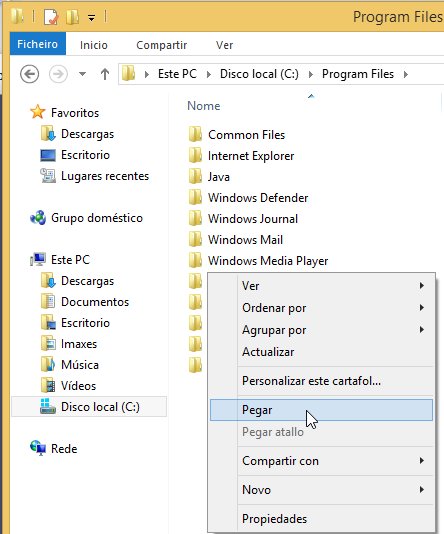Select Este PC in the navigation pane
This screenshot has height=534, width=444.
(x=70, y=260)
